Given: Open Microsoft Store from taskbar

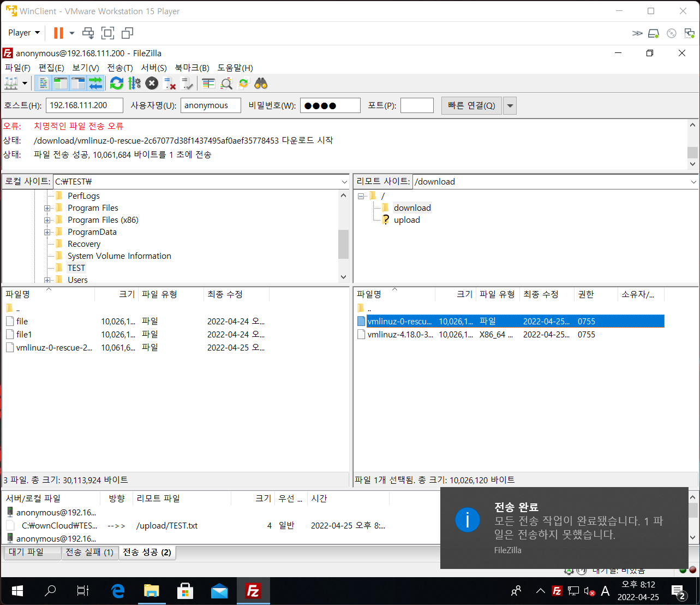Looking at the screenshot, I should (x=186, y=591).
